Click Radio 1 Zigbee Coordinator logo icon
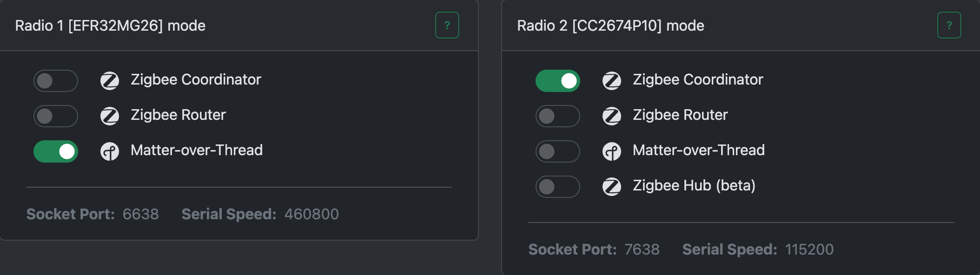Screen dimensions: 980x275 coord(110,80)
